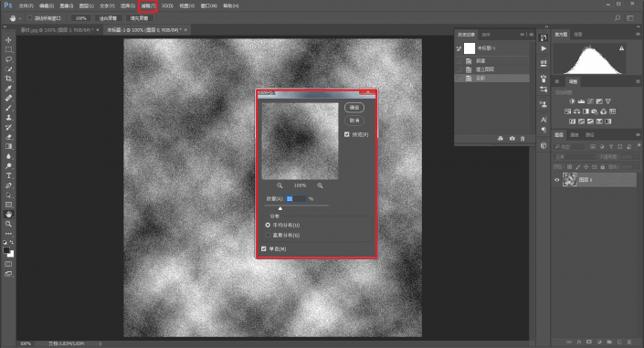Select the Brush tool
The width and height of the screenshot is (644, 348).
[x=8, y=108]
